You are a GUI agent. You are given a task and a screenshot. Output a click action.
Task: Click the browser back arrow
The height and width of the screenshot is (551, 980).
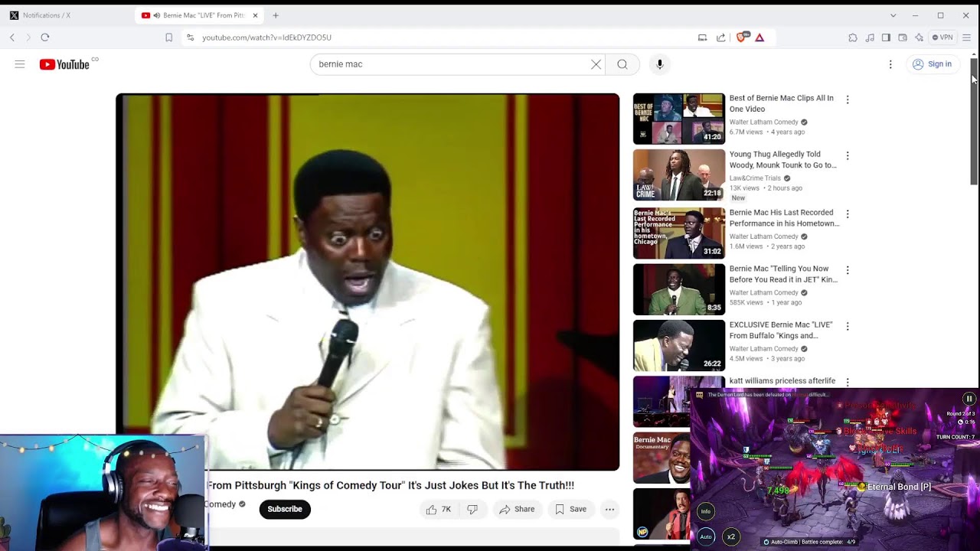coord(12,37)
